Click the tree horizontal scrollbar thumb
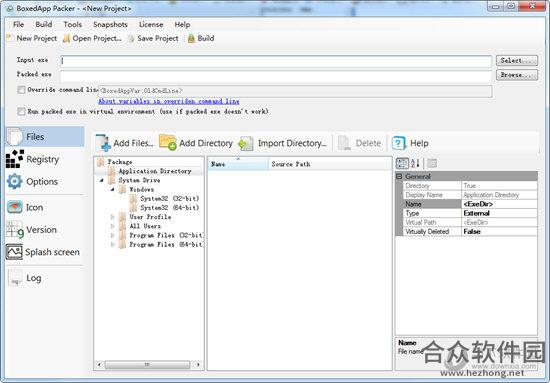Screen dimensions: 550x383 pos(147,364)
